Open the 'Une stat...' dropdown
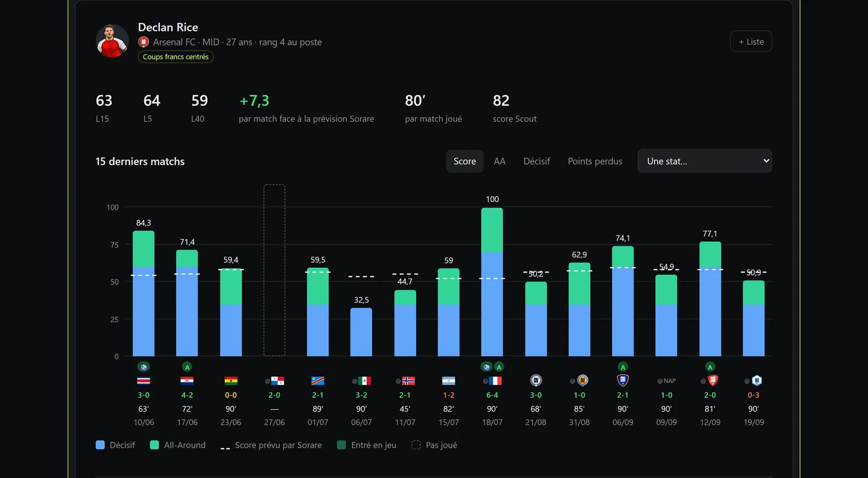This screenshot has width=868, height=478. tap(705, 161)
